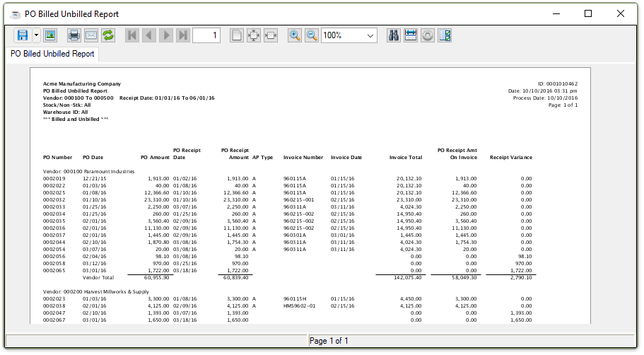The height and width of the screenshot is (355, 644).
Task: Print the report using the printer icon
Action: pos(74,35)
